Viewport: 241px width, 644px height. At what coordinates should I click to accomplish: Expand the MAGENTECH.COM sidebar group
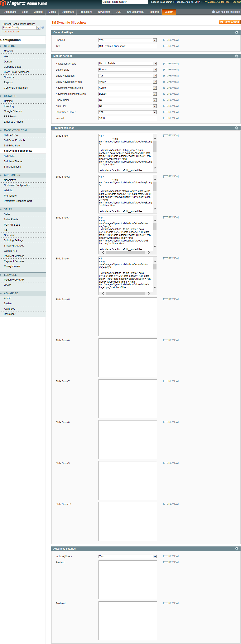[23, 130]
